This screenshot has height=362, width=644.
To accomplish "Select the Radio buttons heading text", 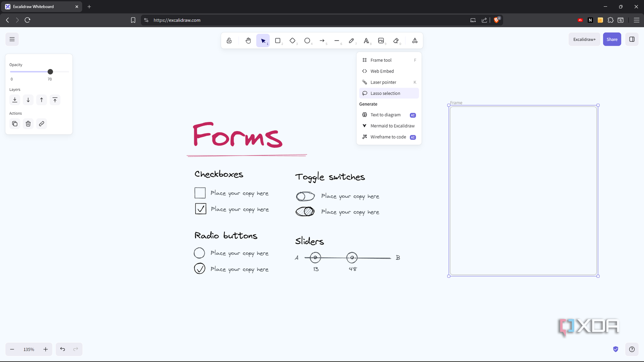I will (226, 236).
